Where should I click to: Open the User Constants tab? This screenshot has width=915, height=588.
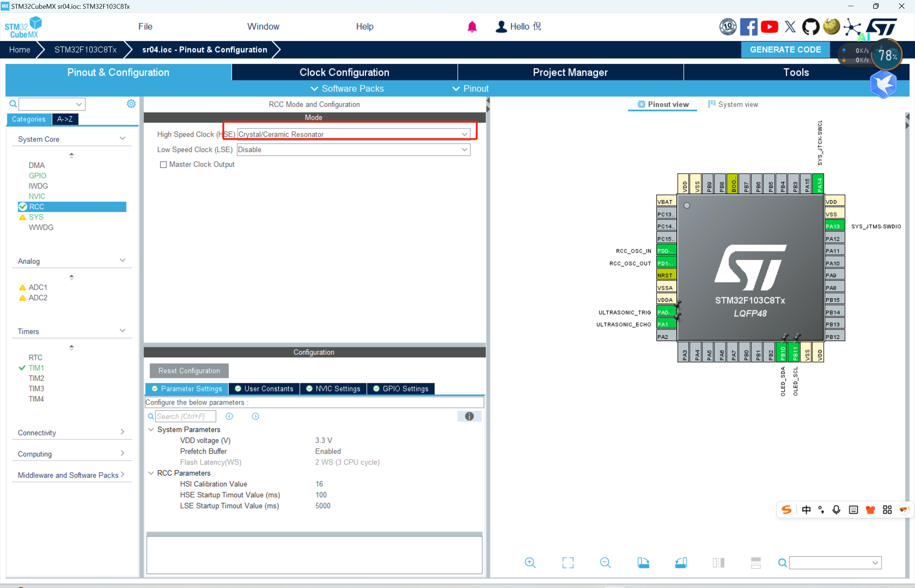pyautogui.click(x=264, y=389)
